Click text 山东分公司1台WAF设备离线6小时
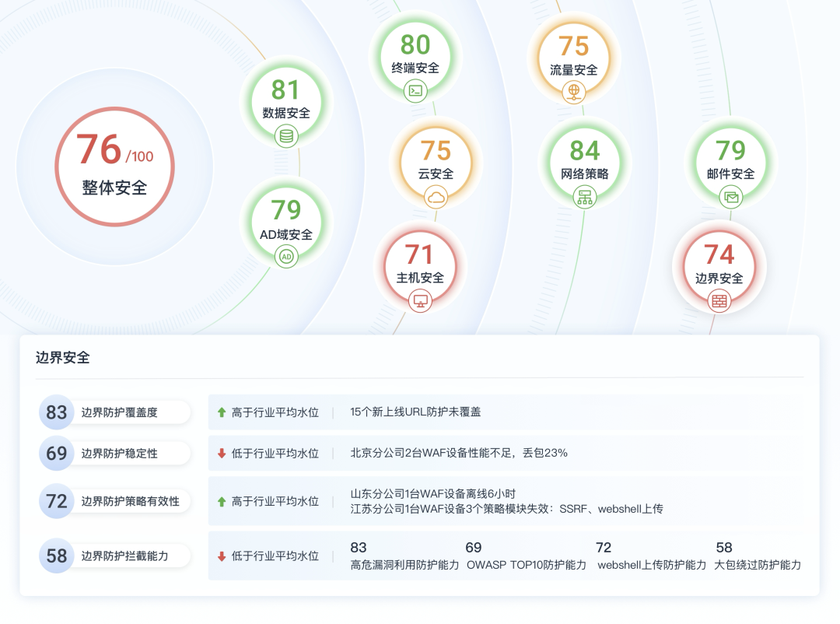This screenshot has width=840, height=624. pos(433,494)
